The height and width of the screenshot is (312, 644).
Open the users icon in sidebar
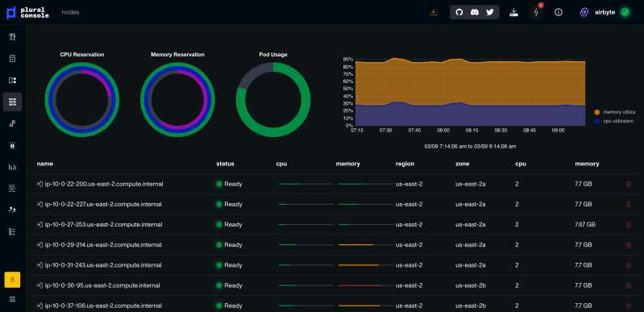[x=12, y=210]
